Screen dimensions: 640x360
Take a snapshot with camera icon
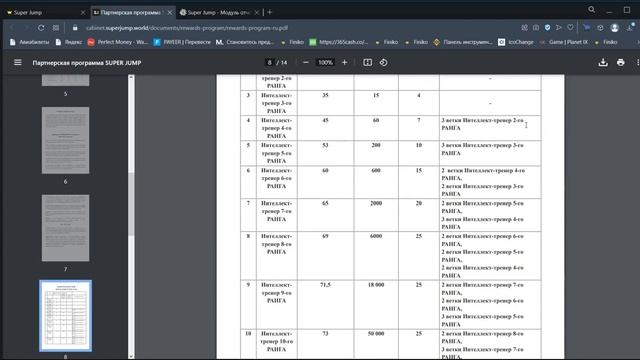536,27
